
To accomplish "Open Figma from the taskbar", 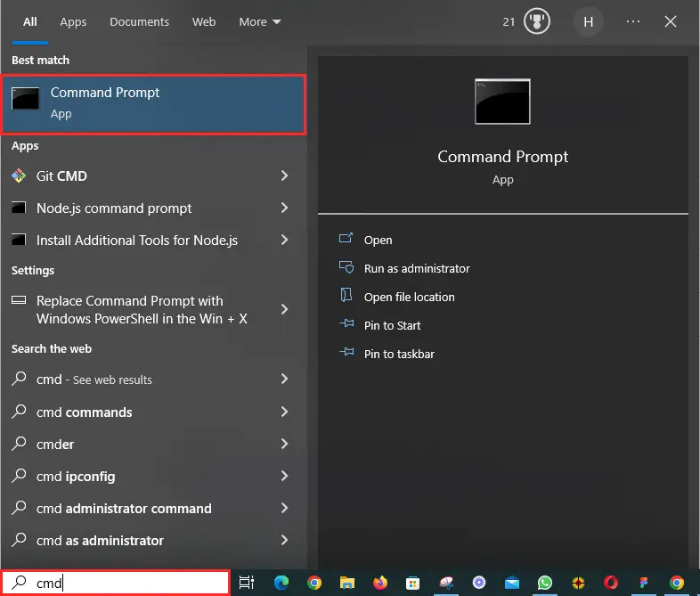I will click(x=644, y=583).
